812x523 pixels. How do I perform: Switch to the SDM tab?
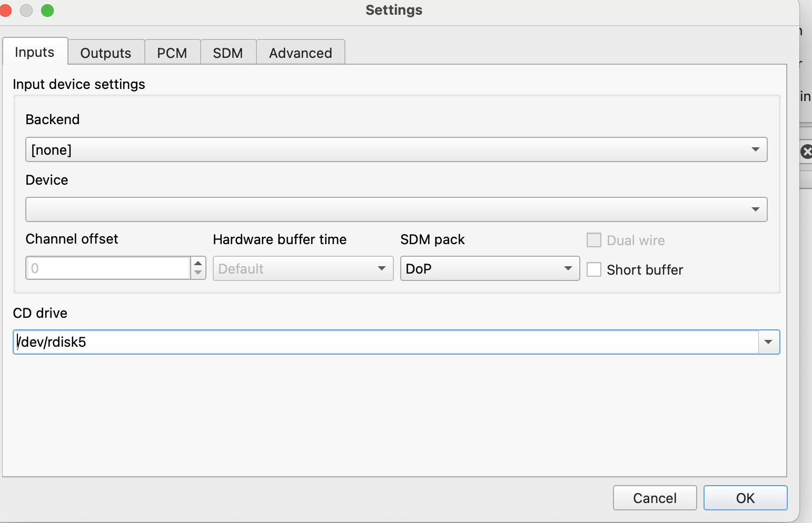[x=228, y=53]
